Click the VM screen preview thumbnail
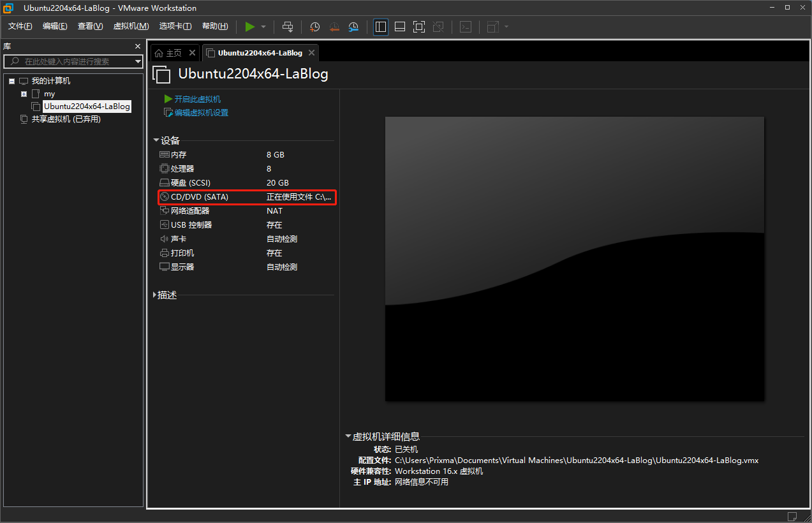The height and width of the screenshot is (523, 812). (574, 259)
